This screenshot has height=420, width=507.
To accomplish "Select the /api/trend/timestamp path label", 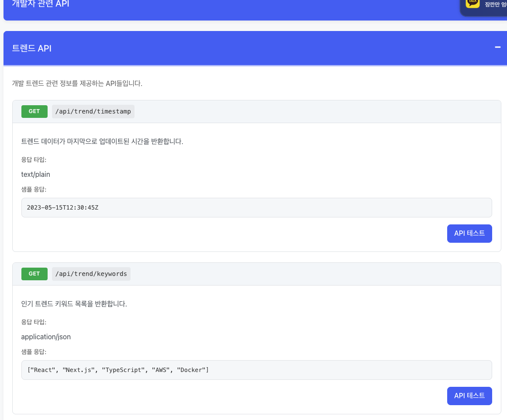I will [x=93, y=111].
